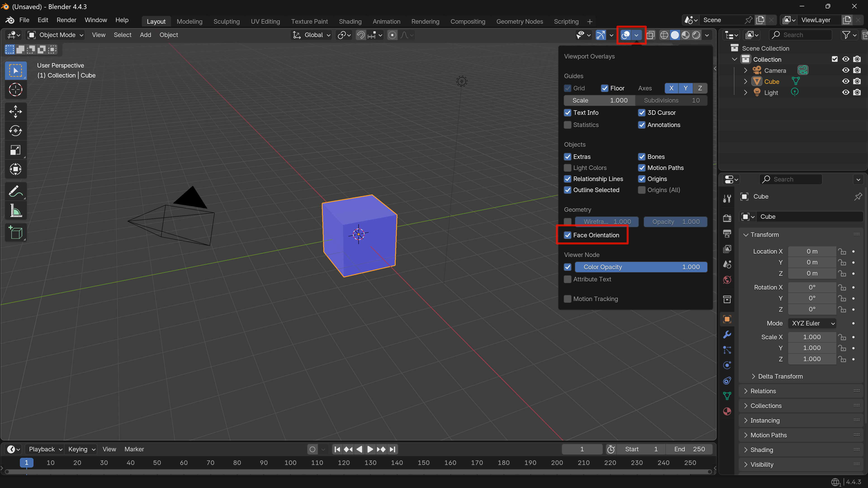Select the Measure tool
868x488 pixels.
[x=16, y=211]
